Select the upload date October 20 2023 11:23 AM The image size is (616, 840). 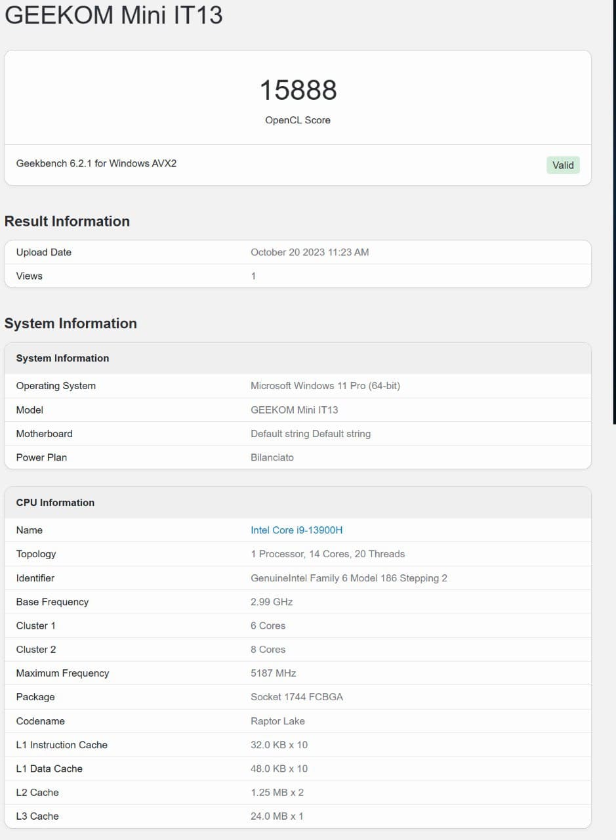click(310, 252)
